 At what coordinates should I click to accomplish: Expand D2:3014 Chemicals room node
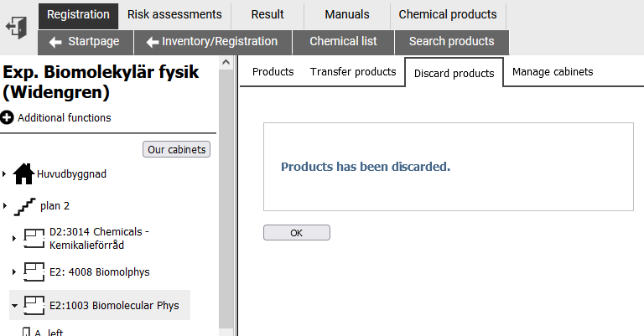[14, 238]
